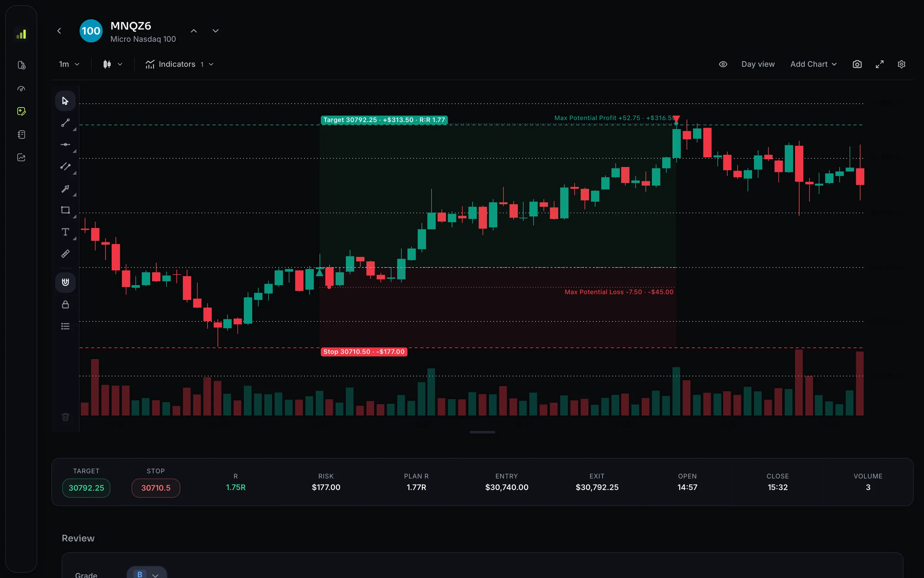Toggle magnet snap mode
This screenshot has width=924, height=578.
65,282
